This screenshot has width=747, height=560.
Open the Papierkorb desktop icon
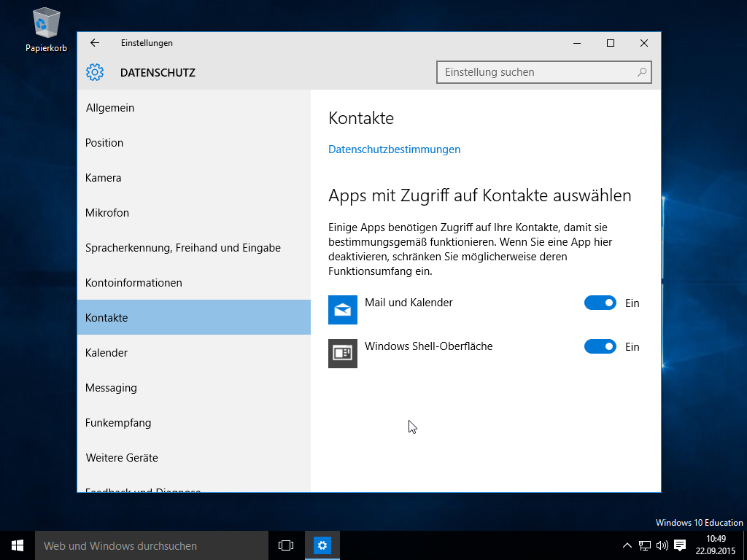point(46,29)
